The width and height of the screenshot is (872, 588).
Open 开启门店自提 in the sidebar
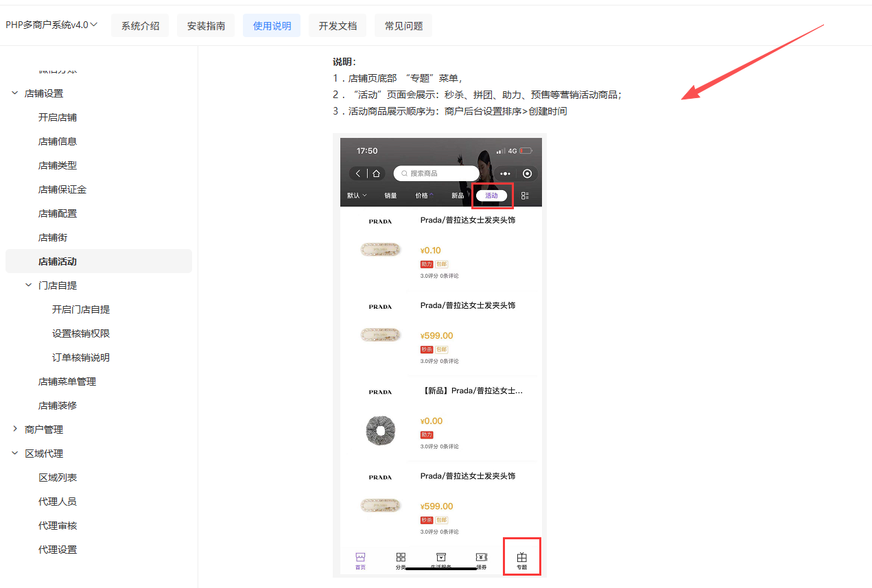[x=81, y=309]
